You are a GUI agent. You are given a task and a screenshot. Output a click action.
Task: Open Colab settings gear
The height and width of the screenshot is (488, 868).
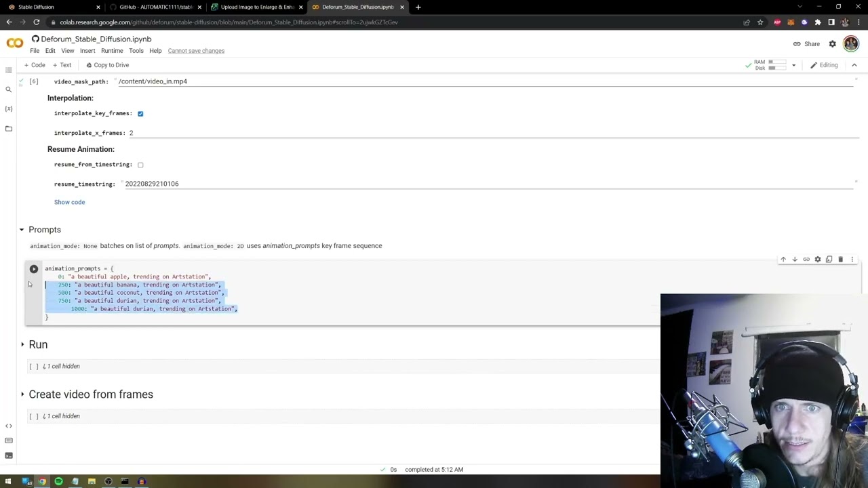pos(833,44)
